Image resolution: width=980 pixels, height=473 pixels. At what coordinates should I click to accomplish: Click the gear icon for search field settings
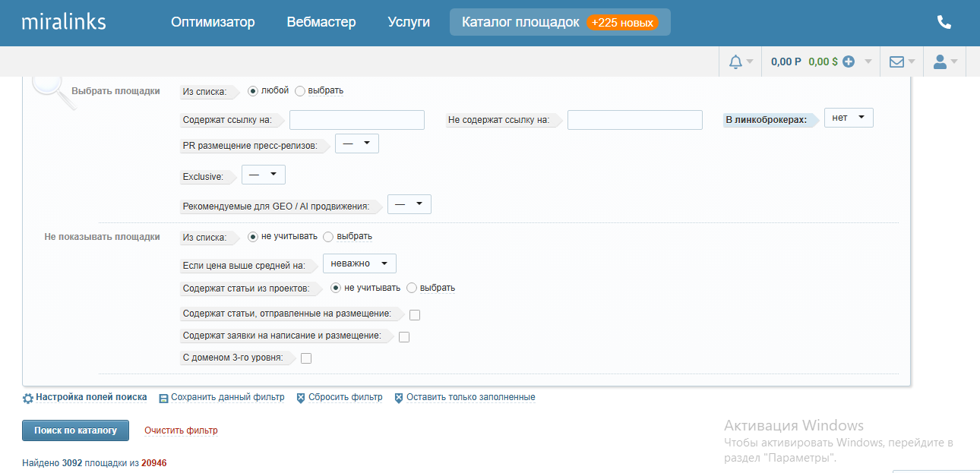coord(28,398)
